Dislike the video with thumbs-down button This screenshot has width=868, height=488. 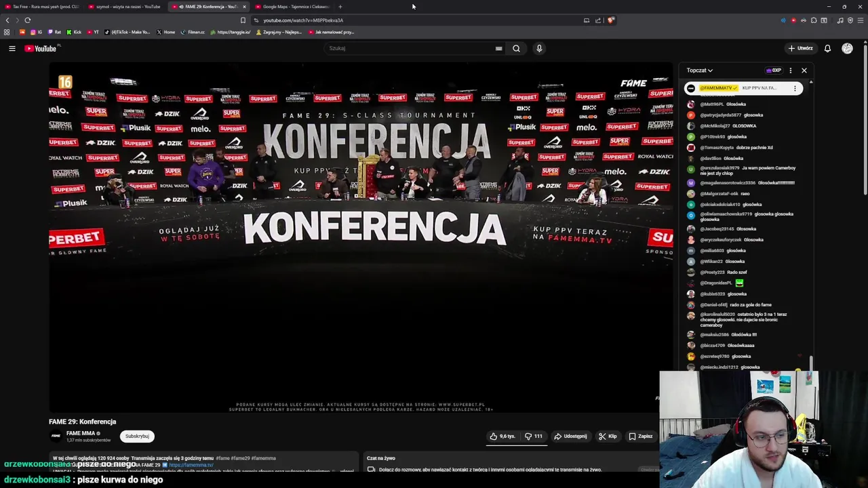(534, 436)
